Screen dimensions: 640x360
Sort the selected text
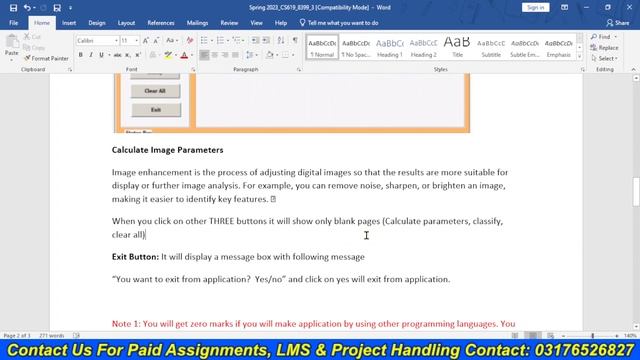(x=281, y=40)
